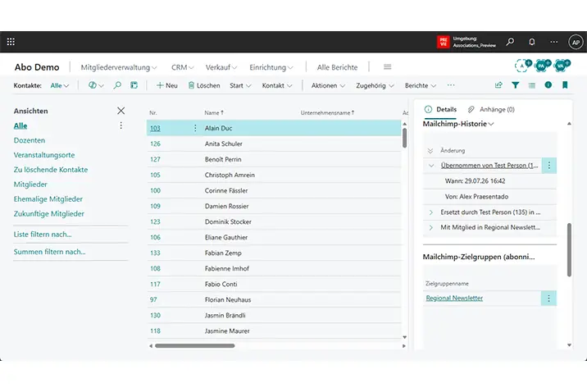Click Liste filtern nach...

(x=43, y=235)
